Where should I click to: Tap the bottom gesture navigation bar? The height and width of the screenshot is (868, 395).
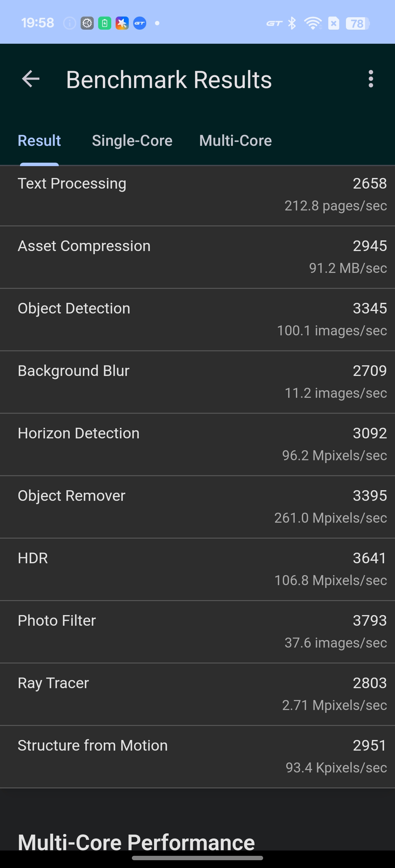point(197,858)
